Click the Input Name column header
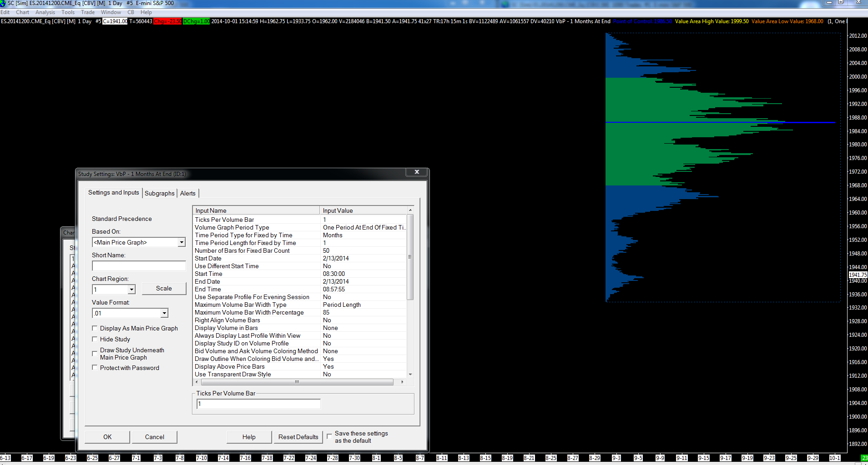The height and width of the screenshot is (465, 868). [x=257, y=210]
